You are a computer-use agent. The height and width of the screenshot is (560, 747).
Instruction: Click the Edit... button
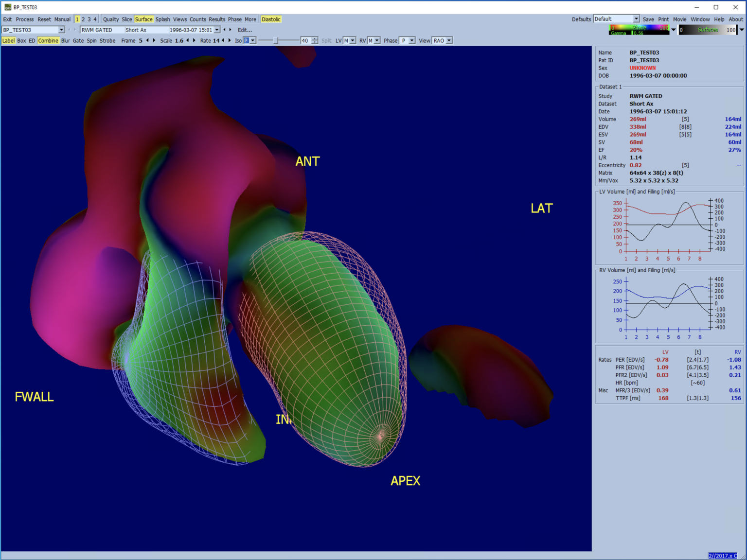point(245,30)
